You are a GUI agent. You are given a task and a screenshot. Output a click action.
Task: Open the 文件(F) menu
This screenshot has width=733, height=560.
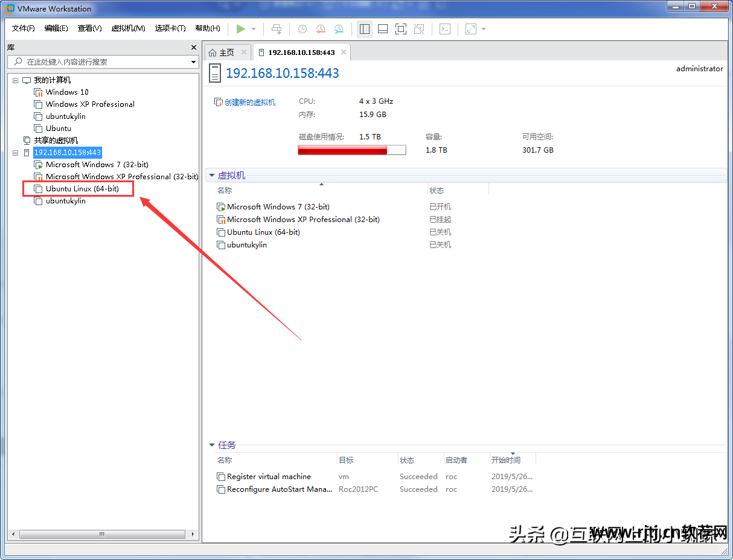click(24, 28)
